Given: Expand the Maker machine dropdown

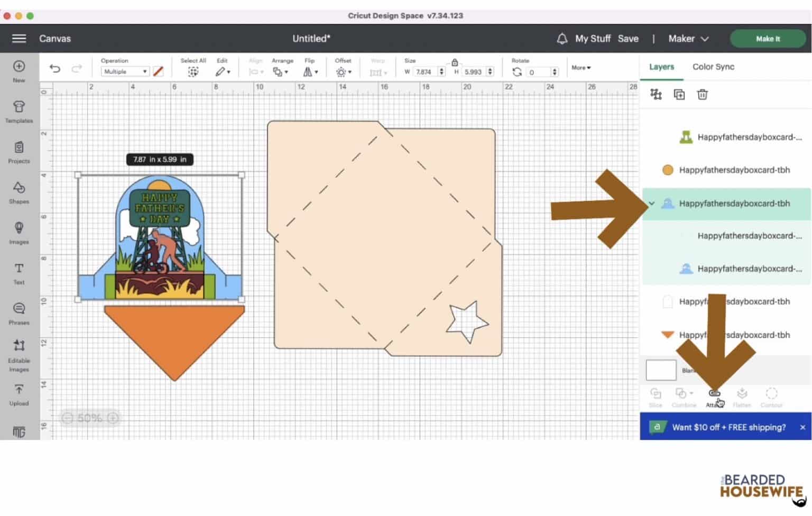Looking at the screenshot, I should click(x=688, y=39).
